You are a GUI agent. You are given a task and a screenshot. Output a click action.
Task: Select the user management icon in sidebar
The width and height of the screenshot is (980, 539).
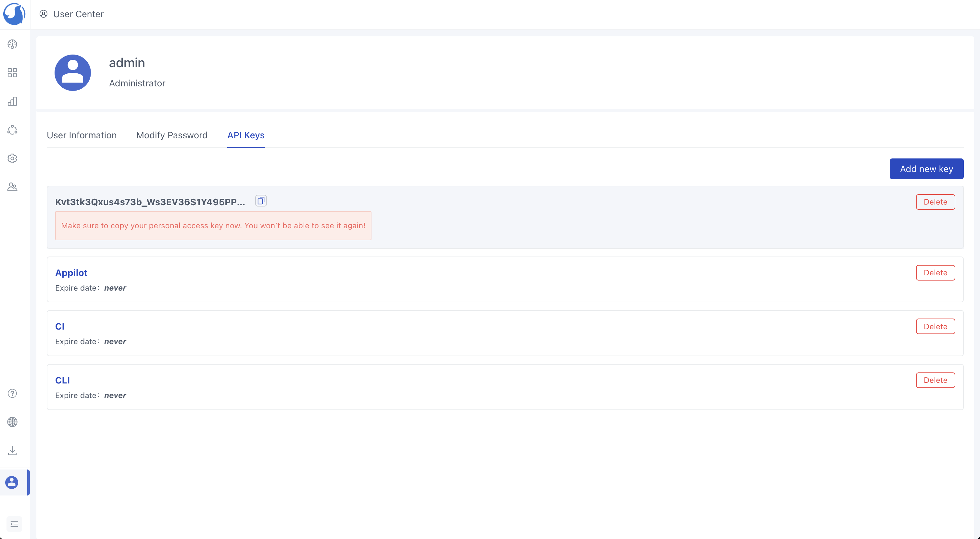pyautogui.click(x=12, y=187)
